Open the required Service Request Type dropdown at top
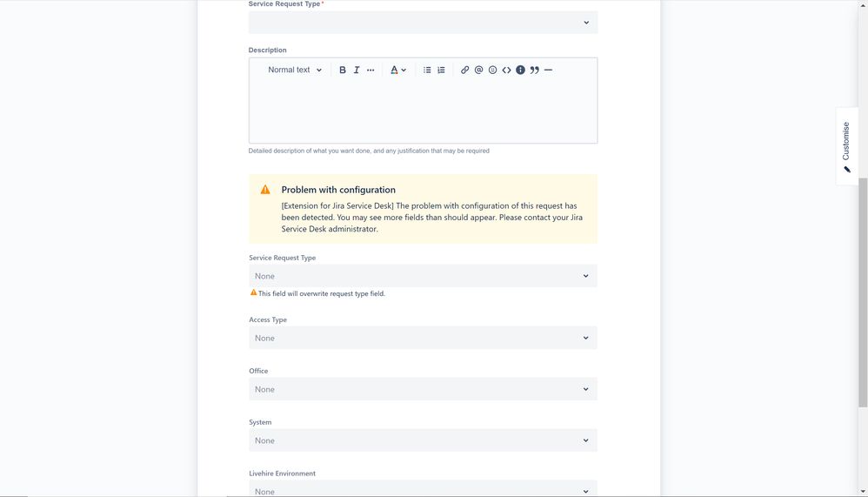Viewport: 868px width, 497px height. (423, 23)
